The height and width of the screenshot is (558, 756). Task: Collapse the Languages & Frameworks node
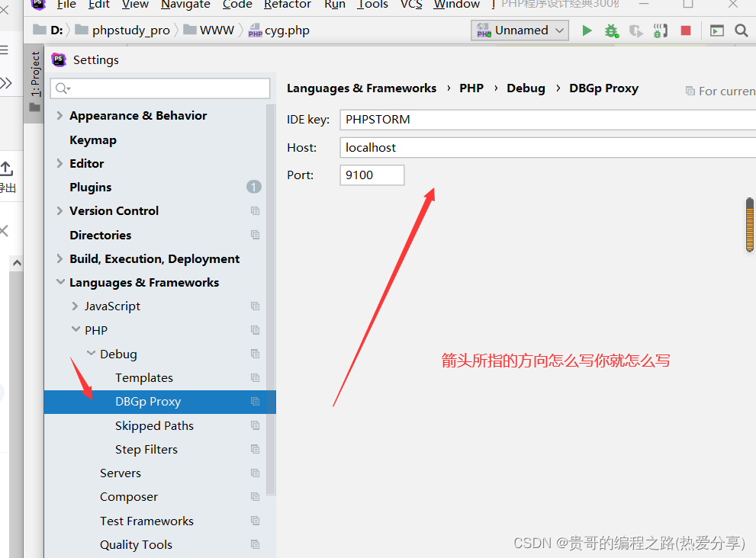pyautogui.click(x=60, y=283)
